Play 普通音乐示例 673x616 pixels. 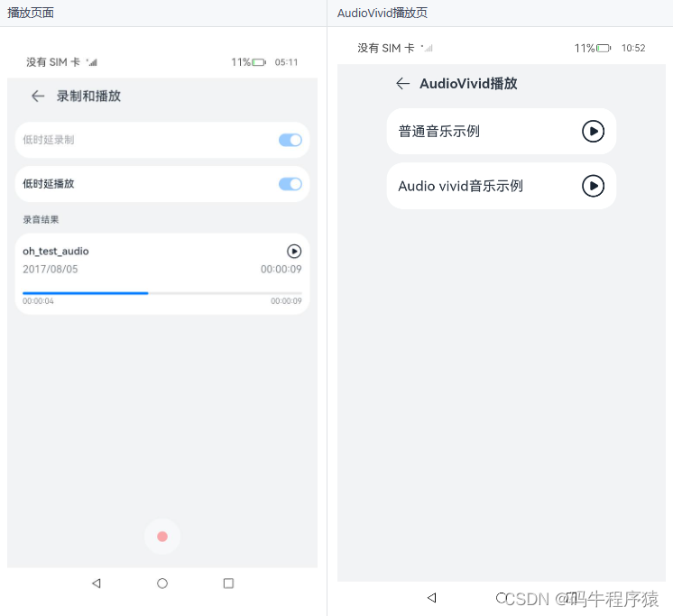click(x=594, y=132)
